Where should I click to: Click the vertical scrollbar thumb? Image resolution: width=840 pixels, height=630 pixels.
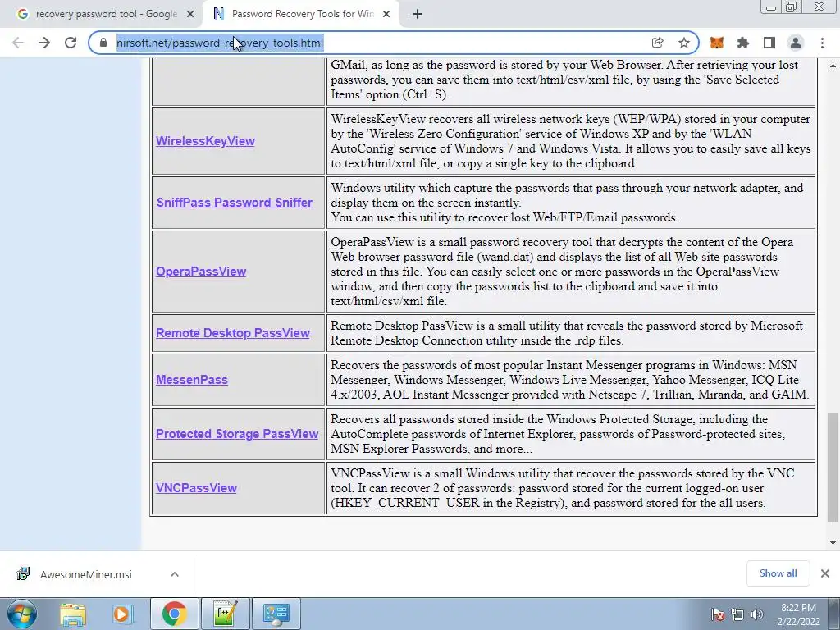click(833, 467)
